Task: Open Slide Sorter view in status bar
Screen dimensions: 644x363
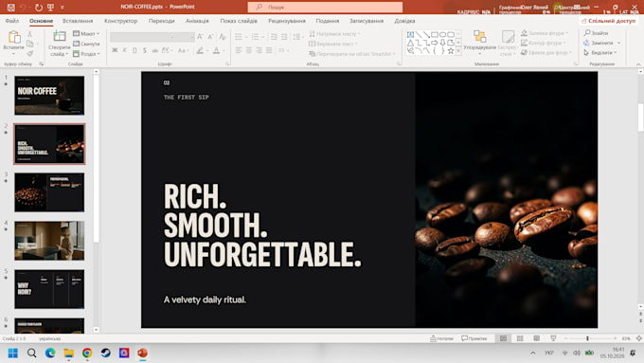Action: coord(520,338)
